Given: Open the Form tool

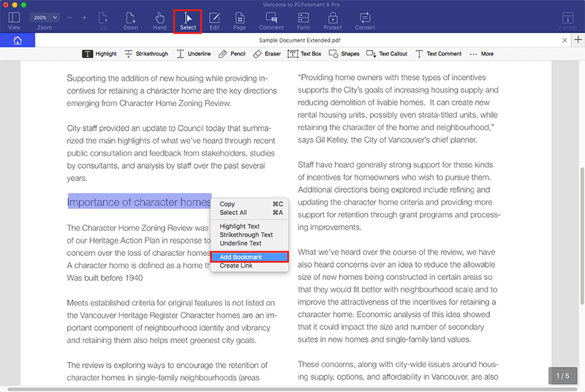Looking at the screenshot, I should pyautogui.click(x=303, y=21).
